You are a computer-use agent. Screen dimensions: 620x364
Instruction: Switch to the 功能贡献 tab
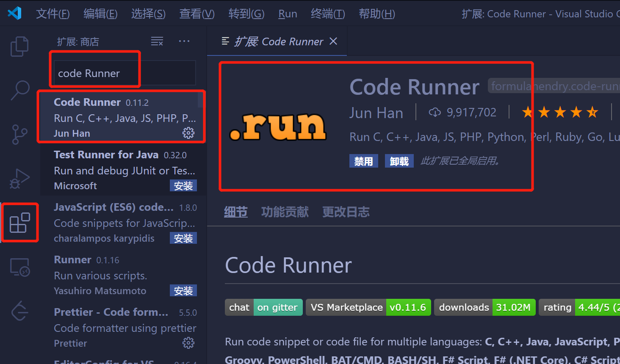(x=285, y=212)
